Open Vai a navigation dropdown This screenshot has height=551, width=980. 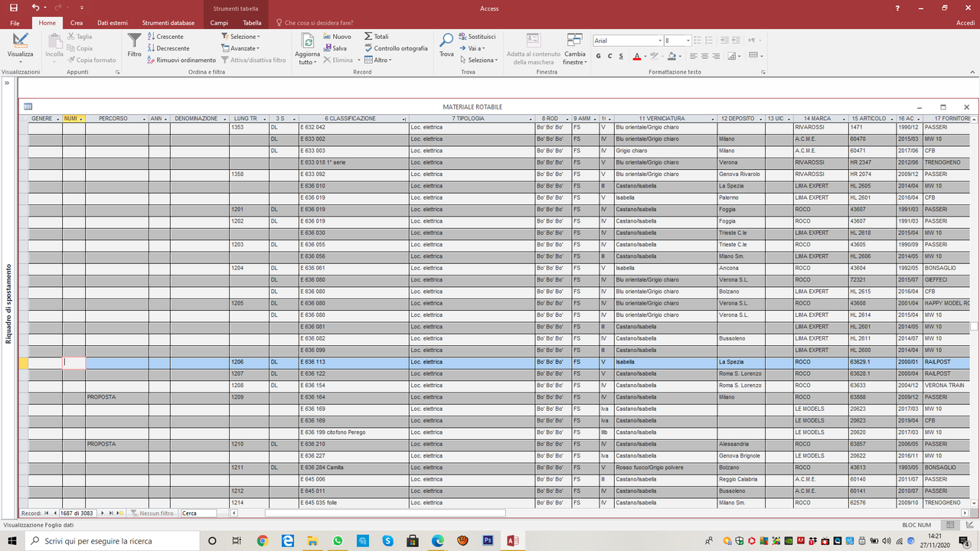tap(472, 48)
